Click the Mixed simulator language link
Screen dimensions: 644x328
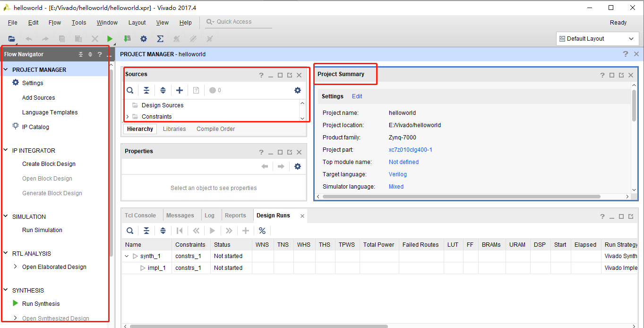396,187
